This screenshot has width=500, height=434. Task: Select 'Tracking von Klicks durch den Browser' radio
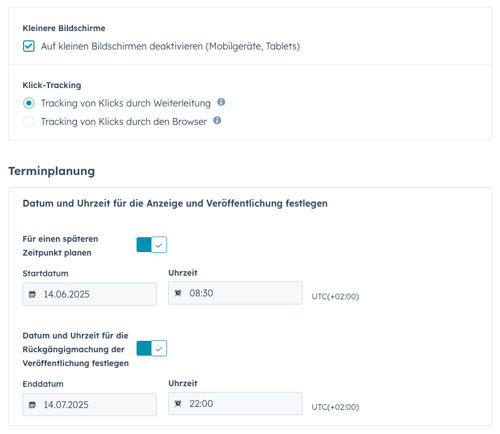(x=29, y=121)
